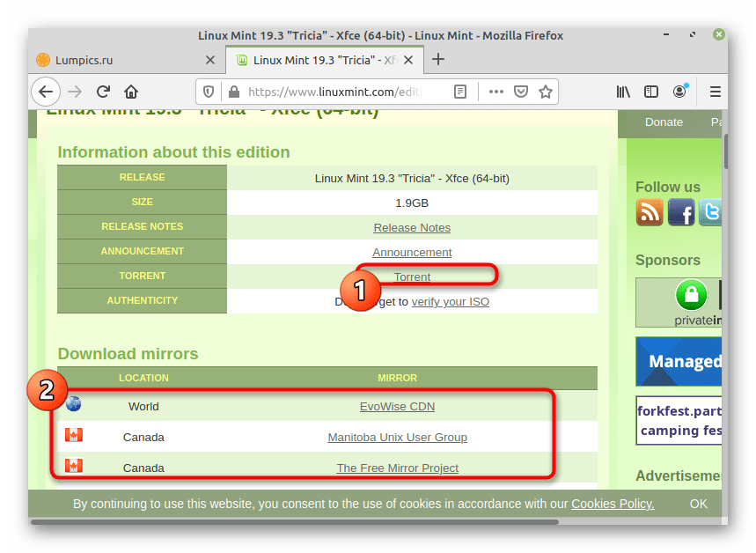Download from The Free Mirror Project

397,468
